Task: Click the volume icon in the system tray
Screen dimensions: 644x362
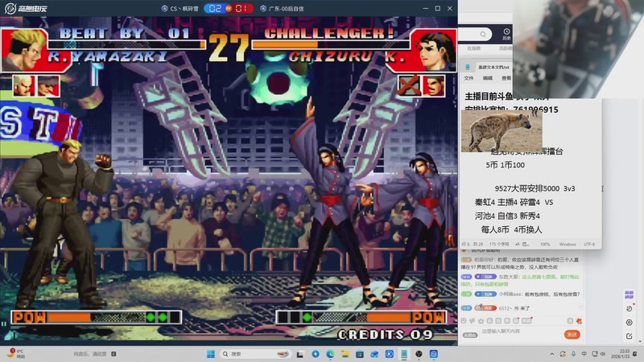Action: [x=603, y=354]
